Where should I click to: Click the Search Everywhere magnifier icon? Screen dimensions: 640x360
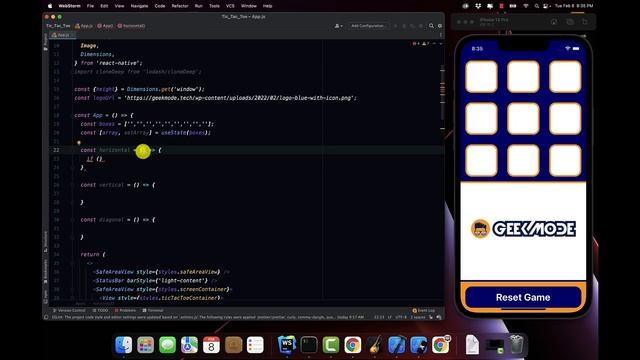coord(431,26)
